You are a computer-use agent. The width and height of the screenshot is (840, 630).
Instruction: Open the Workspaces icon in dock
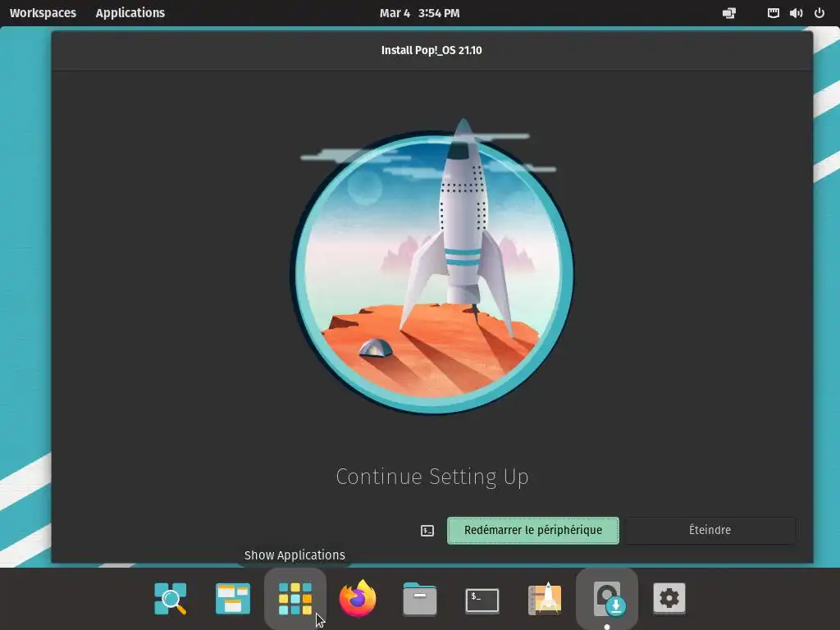[232, 598]
